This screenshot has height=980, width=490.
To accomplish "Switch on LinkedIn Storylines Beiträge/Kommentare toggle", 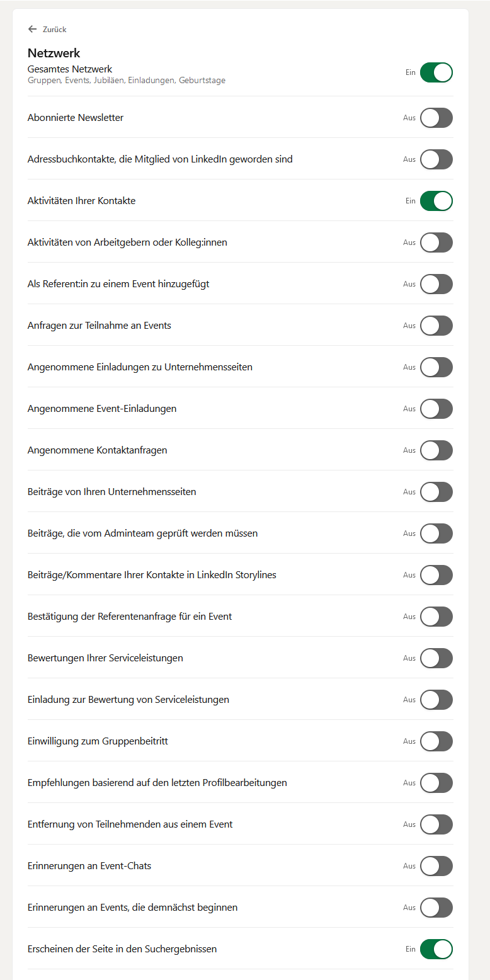I will pyautogui.click(x=436, y=575).
